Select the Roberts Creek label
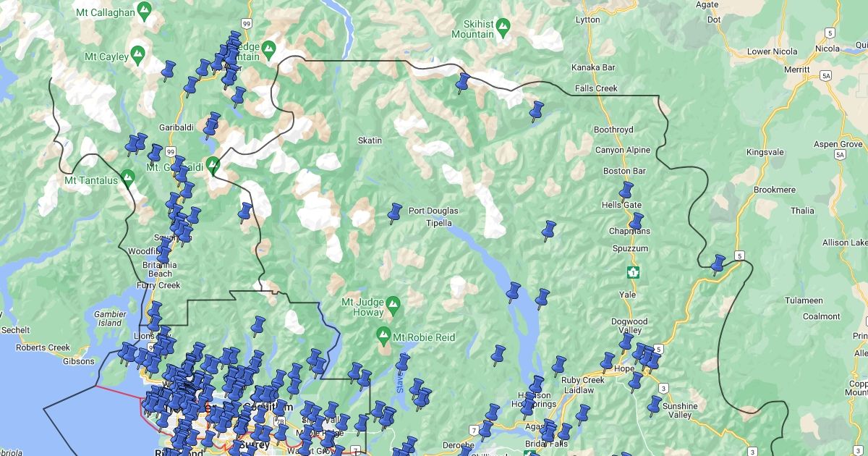The height and width of the screenshot is (456, 868). tap(43, 347)
